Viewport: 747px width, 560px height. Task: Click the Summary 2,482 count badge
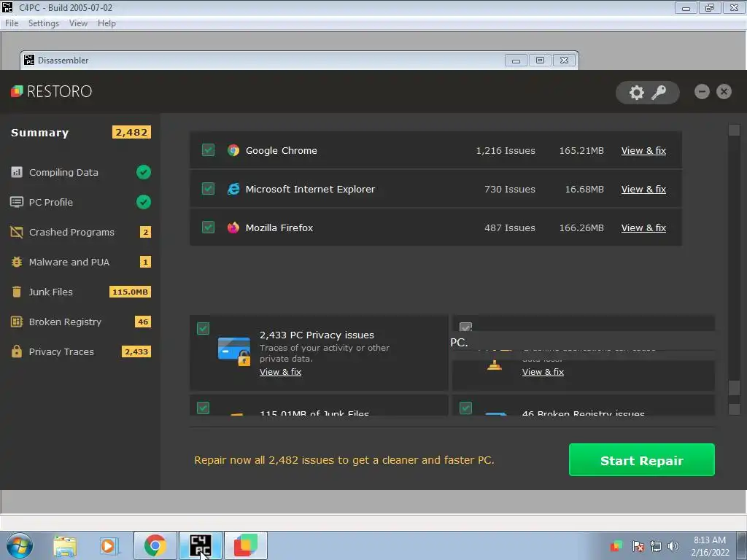pos(131,133)
